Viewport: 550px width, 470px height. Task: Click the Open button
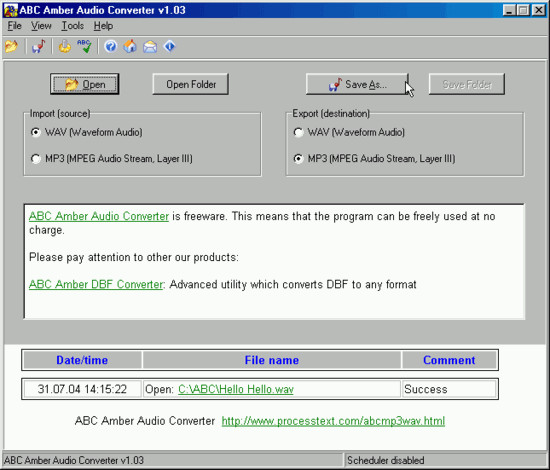click(85, 84)
